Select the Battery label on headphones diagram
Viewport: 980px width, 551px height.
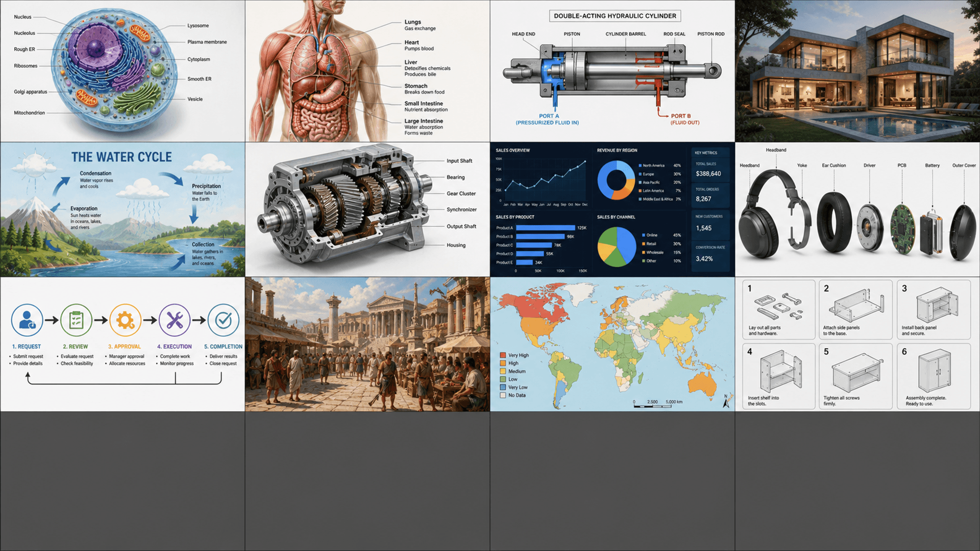[x=932, y=165]
